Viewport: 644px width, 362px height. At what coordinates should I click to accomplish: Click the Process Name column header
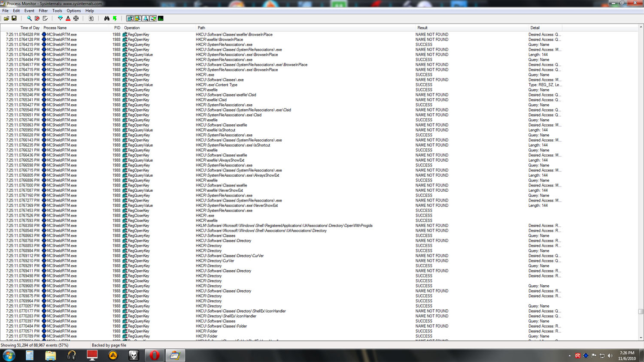(x=76, y=28)
